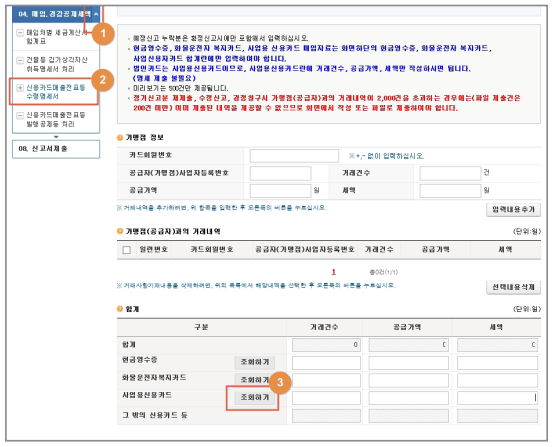Focus 화물운전자복지카드 거래건수 field

pyautogui.click(x=326, y=380)
